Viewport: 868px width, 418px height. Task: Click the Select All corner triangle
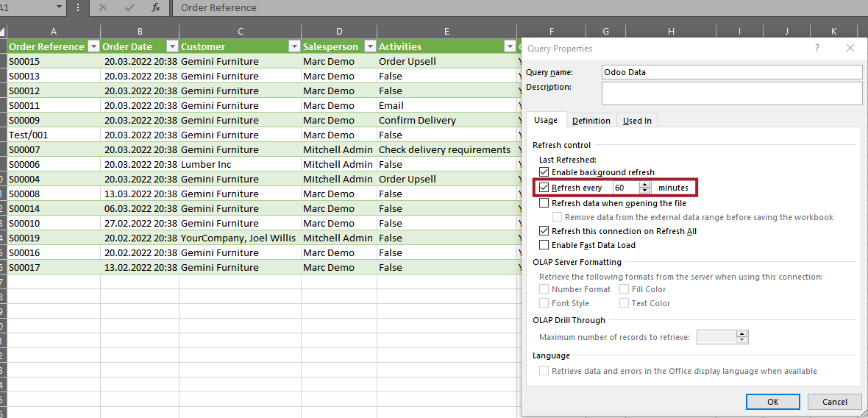[3, 32]
